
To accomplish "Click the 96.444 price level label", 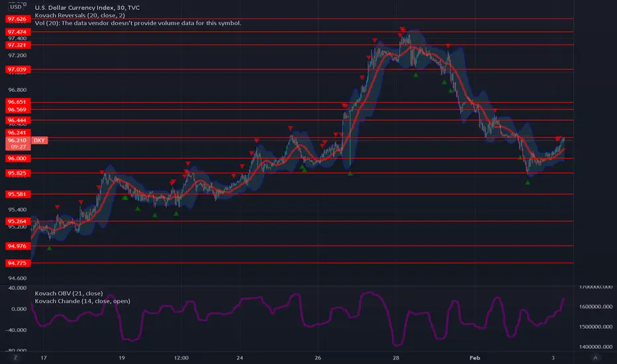I will click(x=18, y=120).
